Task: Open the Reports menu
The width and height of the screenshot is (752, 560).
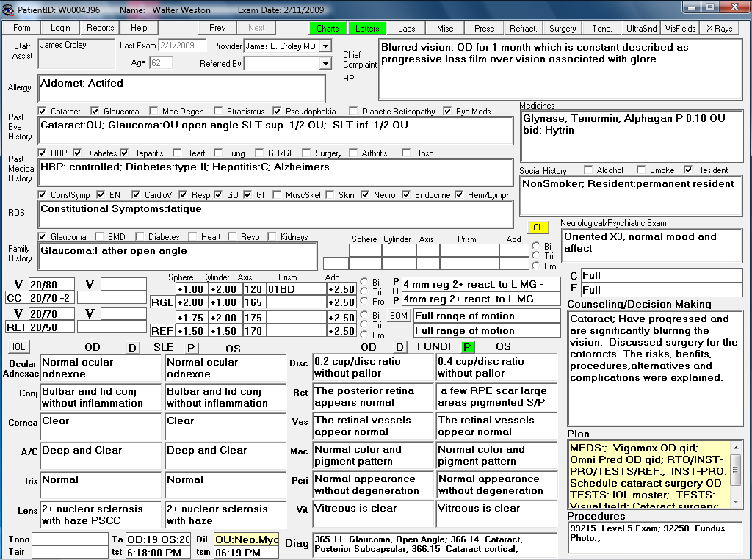Action: tap(100, 28)
